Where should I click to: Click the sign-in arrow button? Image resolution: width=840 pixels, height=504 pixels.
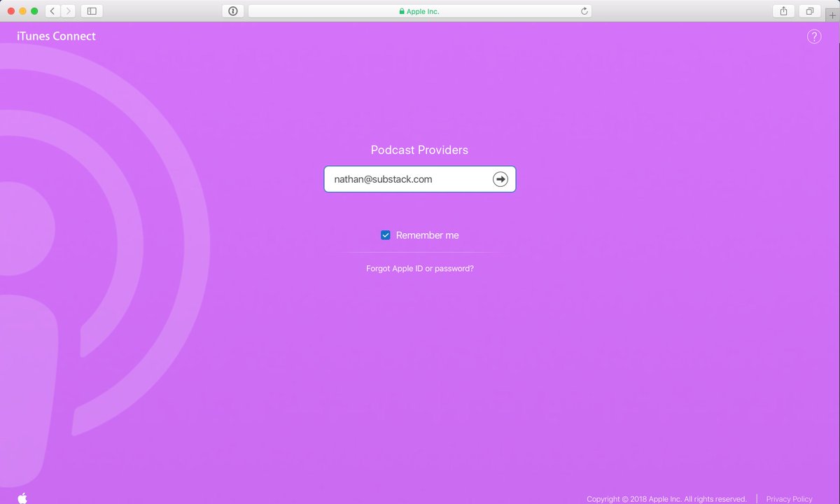pyautogui.click(x=500, y=179)
